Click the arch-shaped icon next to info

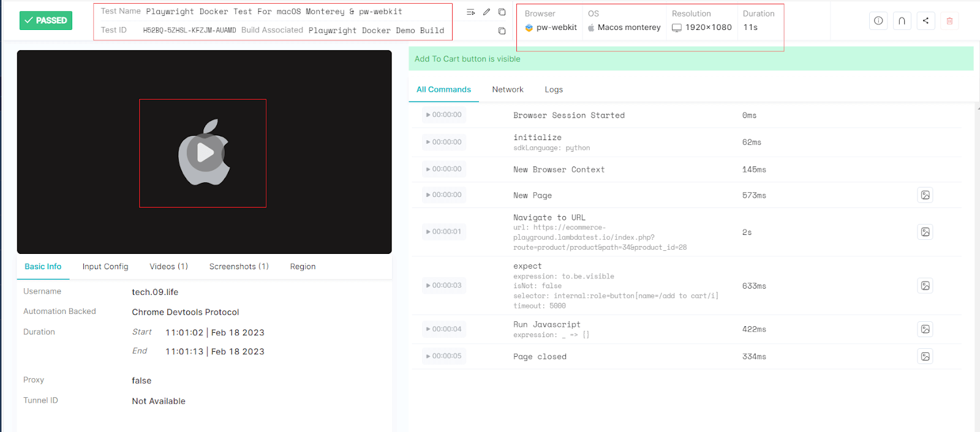tap(902, 21)
